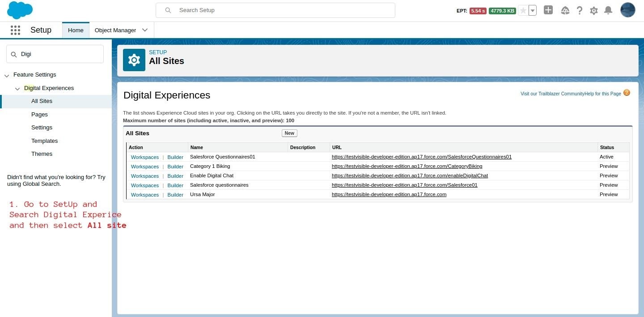The width and height of the screenshot is (644, 317).
Task: Collapse the Feature Settings tree node
Action: coord(7,75)
